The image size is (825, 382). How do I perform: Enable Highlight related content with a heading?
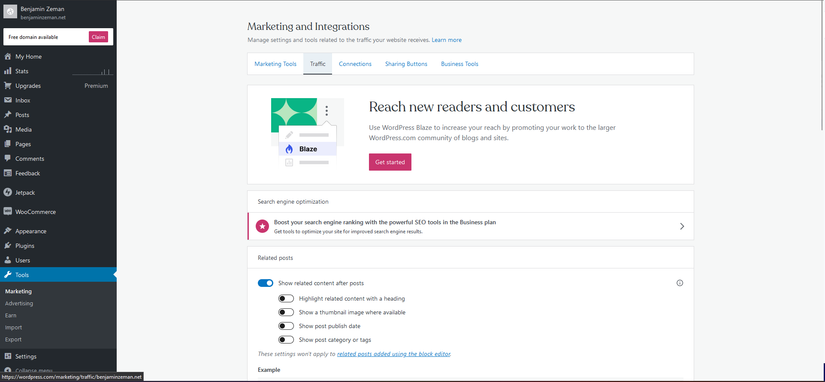tap(286, 298)
